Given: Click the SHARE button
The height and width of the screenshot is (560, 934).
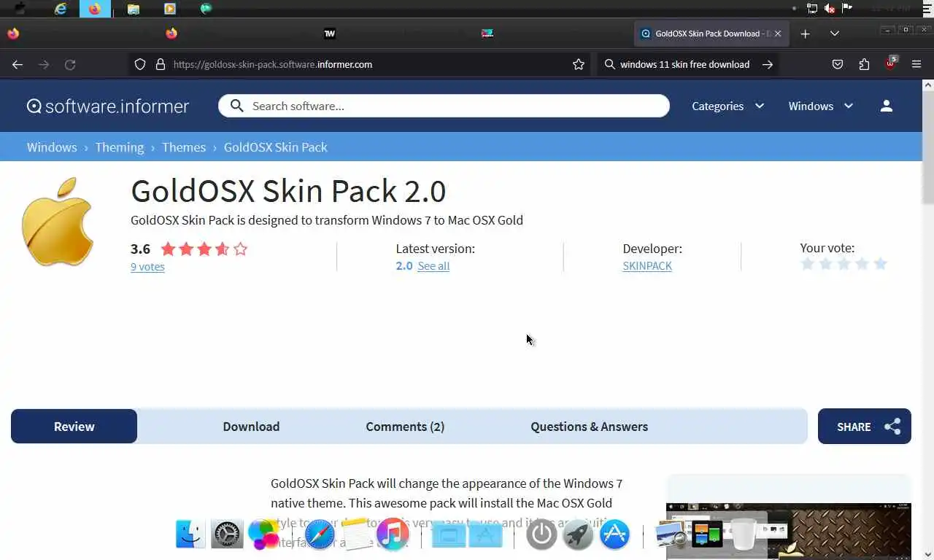Looking at the screenshot, I should [865, 427].
